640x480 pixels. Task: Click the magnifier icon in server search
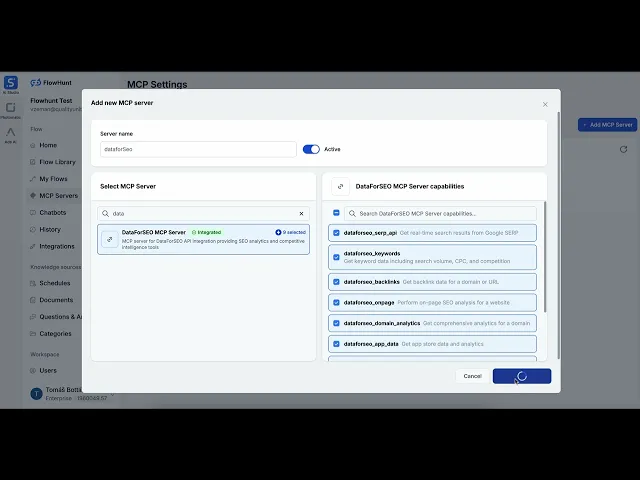(106, 213)
